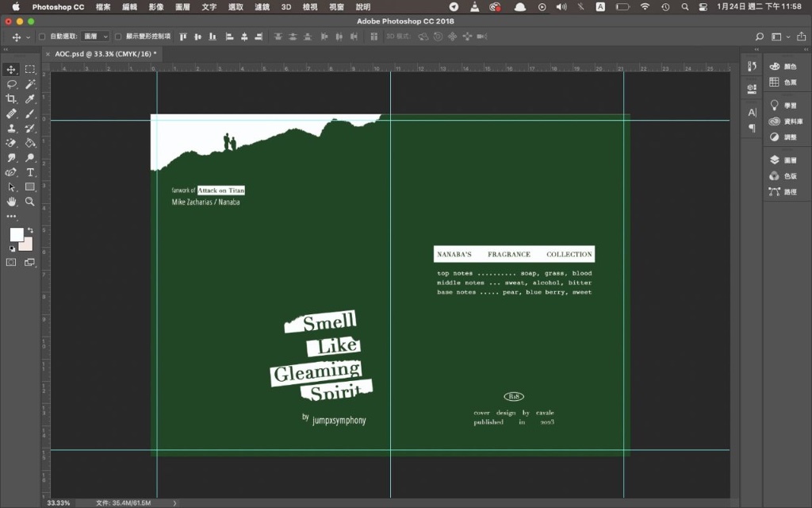The image size is (812, 508).
Task: Open the Character panel icon
Action: point(752,113)
